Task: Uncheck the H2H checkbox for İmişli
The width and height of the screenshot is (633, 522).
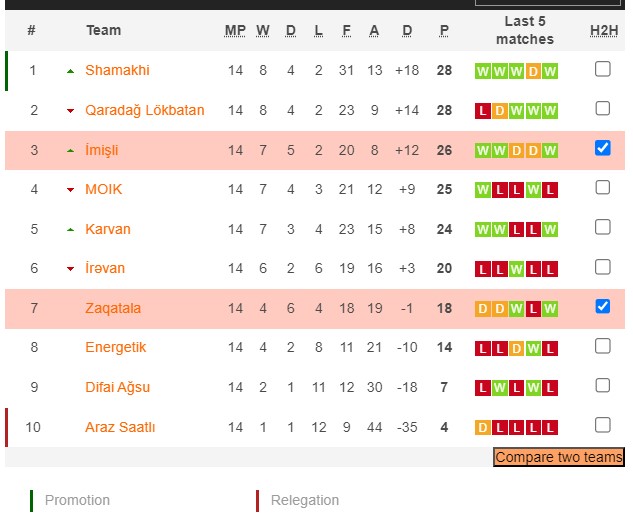Action: [x=602, y=148]
